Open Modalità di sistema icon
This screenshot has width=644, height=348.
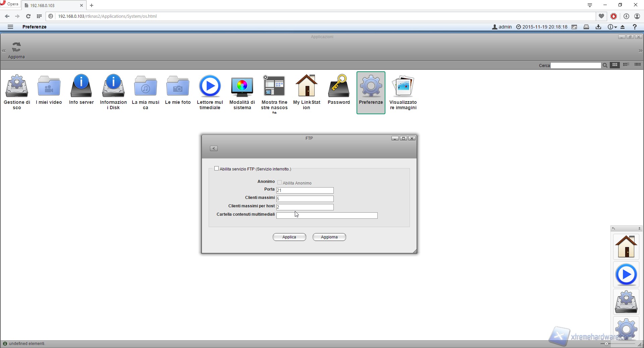[x=242, y=86]
